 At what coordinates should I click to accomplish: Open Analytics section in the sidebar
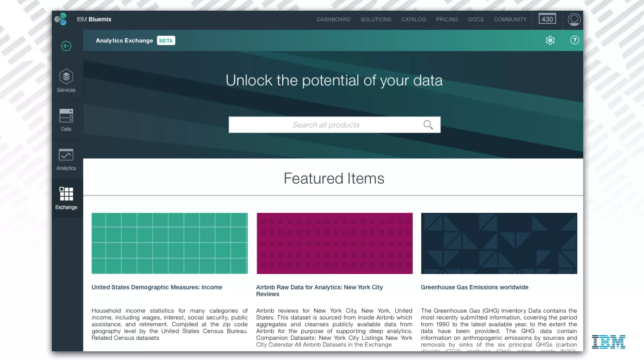66,159
